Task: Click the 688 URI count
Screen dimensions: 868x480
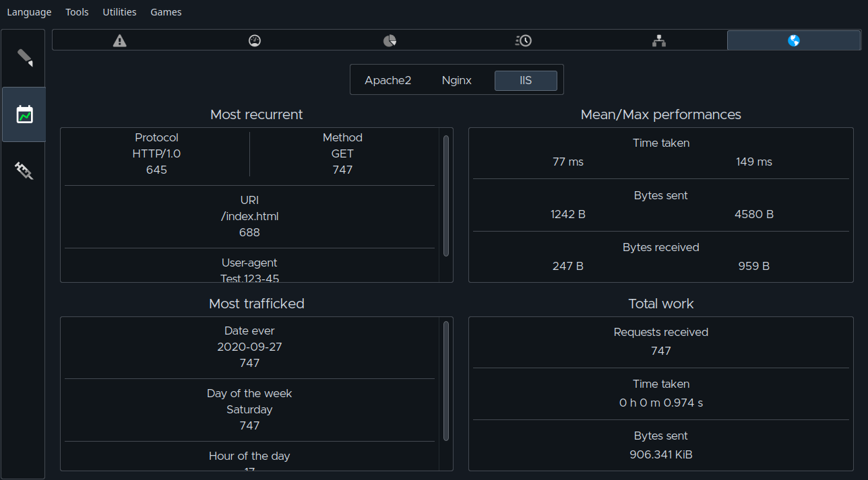Action: [249, 232]
